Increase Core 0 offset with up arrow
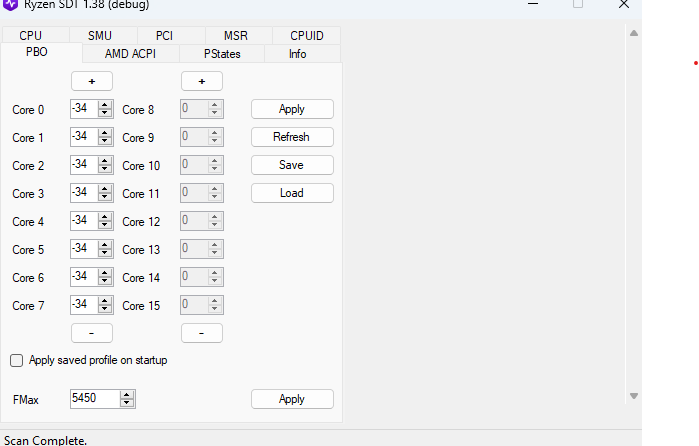The image size is (699, 446). click(105, 105)
